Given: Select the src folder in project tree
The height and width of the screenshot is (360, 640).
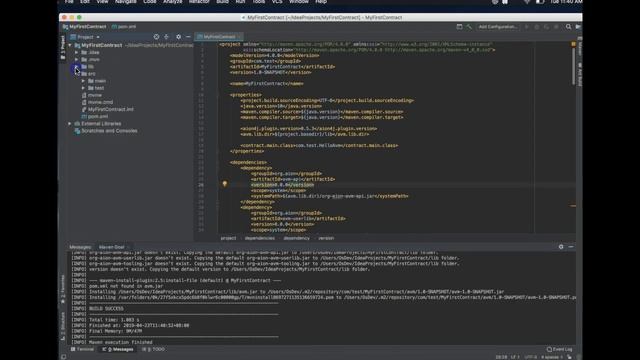Looking at the screenshot, I should (x=88, y=74).
